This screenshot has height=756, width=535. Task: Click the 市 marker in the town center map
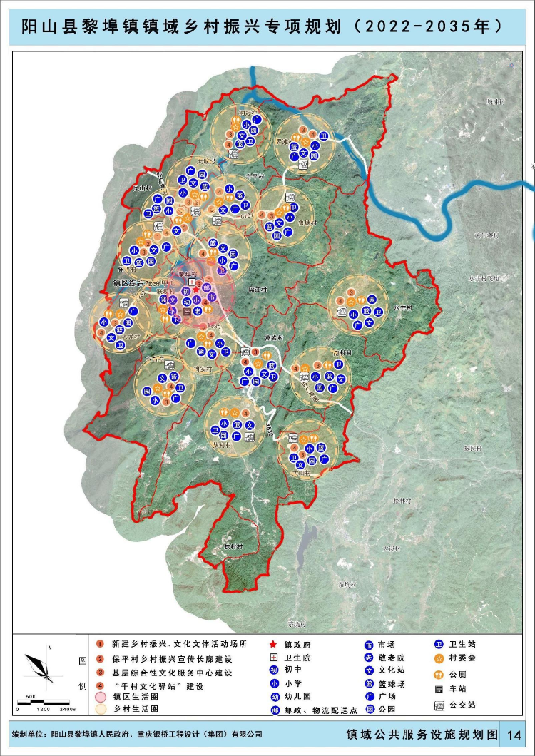click(213, 297)
